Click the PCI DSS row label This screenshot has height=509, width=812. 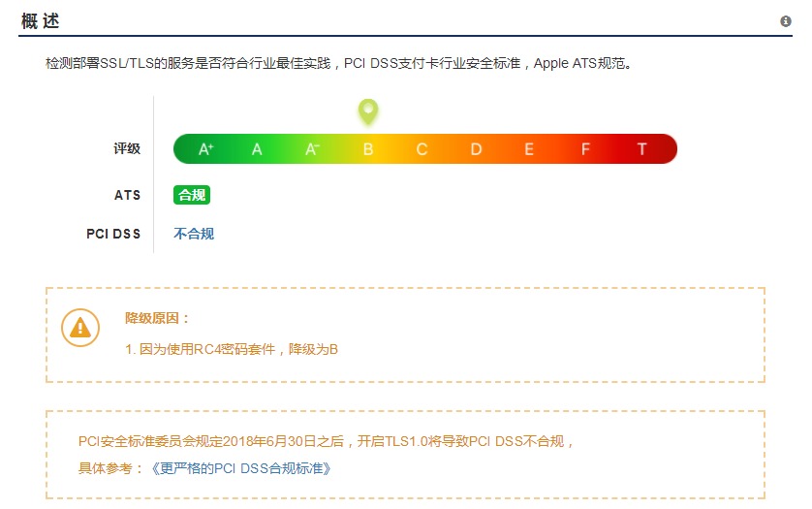pos(113,234)
